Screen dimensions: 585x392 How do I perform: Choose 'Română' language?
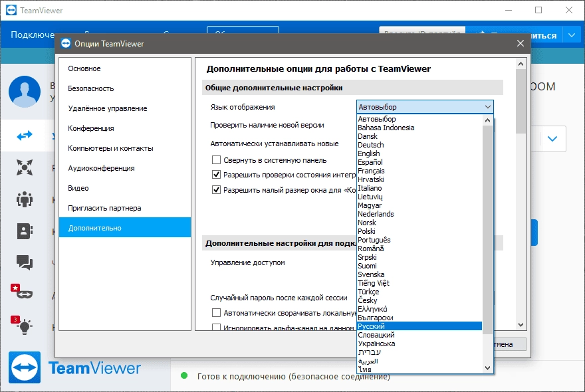point(419,248)
